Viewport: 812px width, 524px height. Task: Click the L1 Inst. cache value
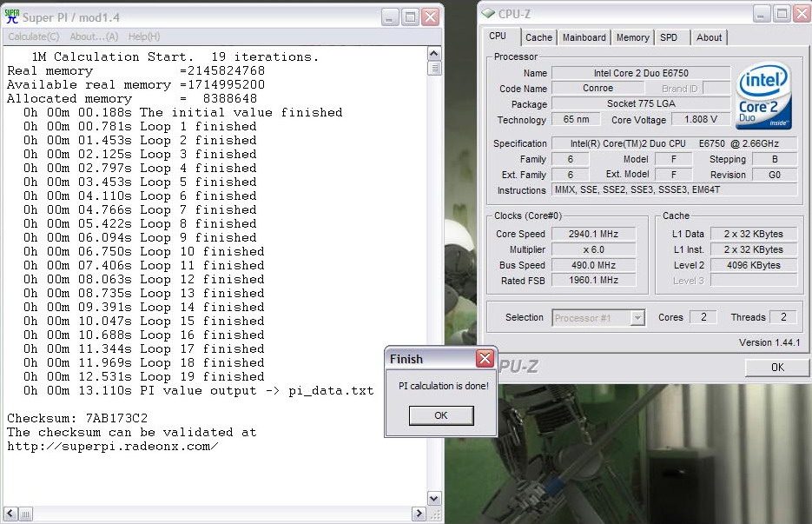(x=754, y=249)
